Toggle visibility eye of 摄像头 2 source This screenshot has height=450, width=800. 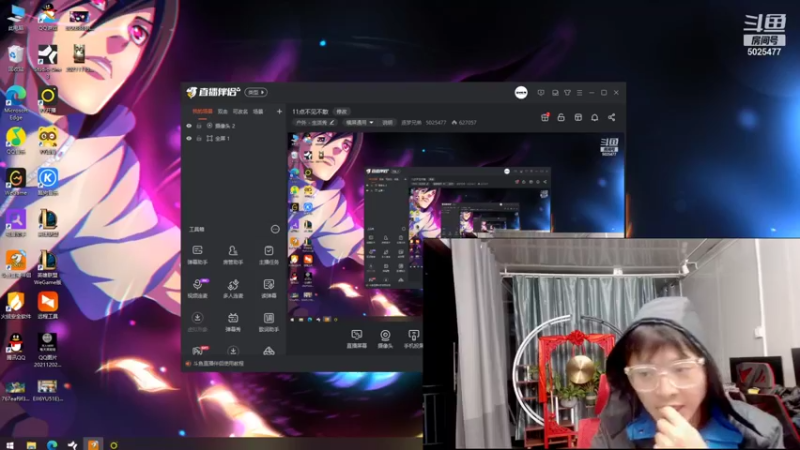click(x=189, y=126)
